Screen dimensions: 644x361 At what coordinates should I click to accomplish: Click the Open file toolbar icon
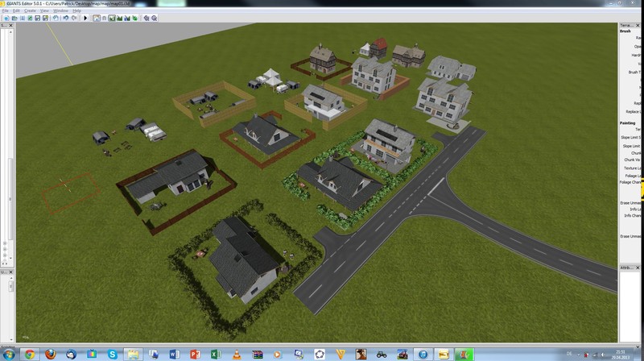[x=14, y=18]
